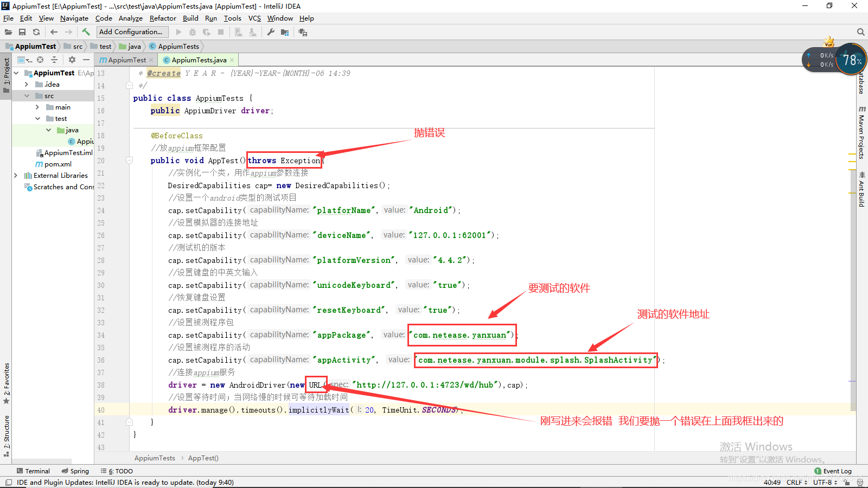Screen dimensions: 868x488
Task: Toggle Project tool window side tab
Action: pos(6,75)
